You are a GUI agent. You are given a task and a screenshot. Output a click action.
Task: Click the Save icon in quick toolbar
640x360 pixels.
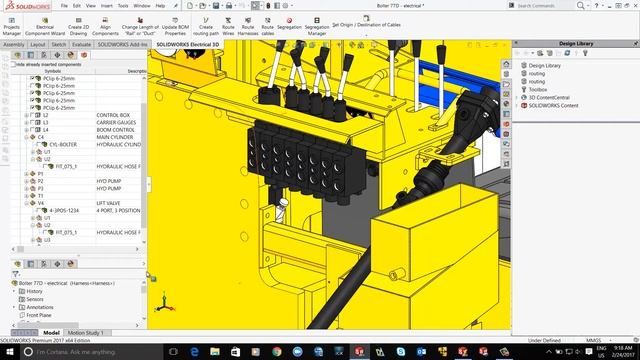point(216,6)
